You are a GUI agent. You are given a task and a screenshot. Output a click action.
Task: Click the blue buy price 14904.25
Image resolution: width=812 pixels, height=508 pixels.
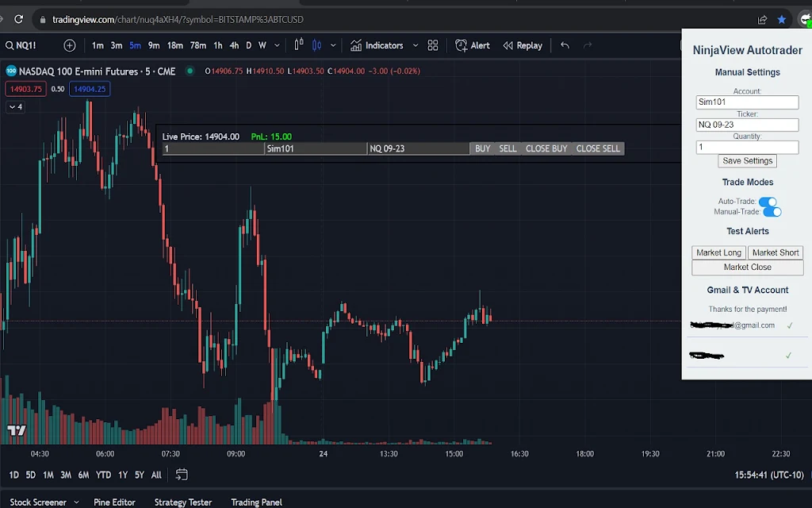90,89
